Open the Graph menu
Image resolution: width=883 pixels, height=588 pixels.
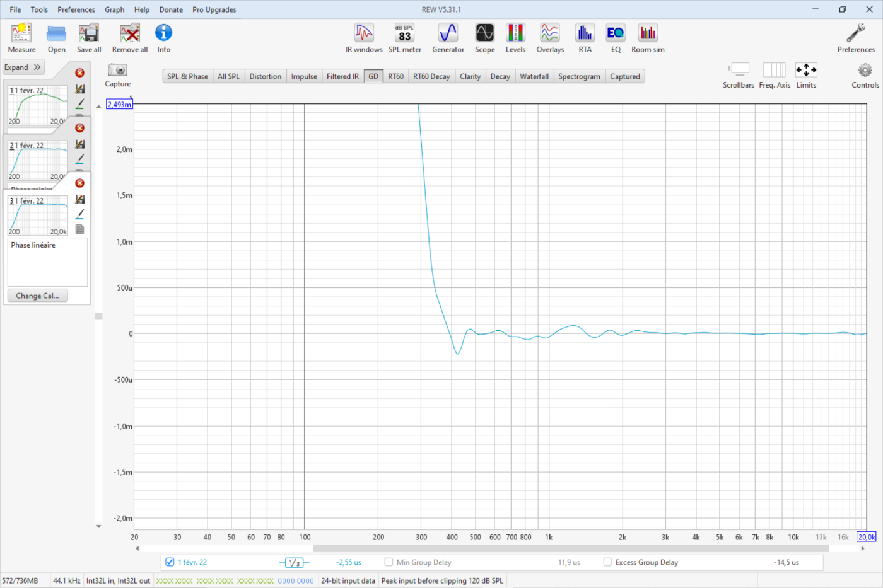(114, 9)
